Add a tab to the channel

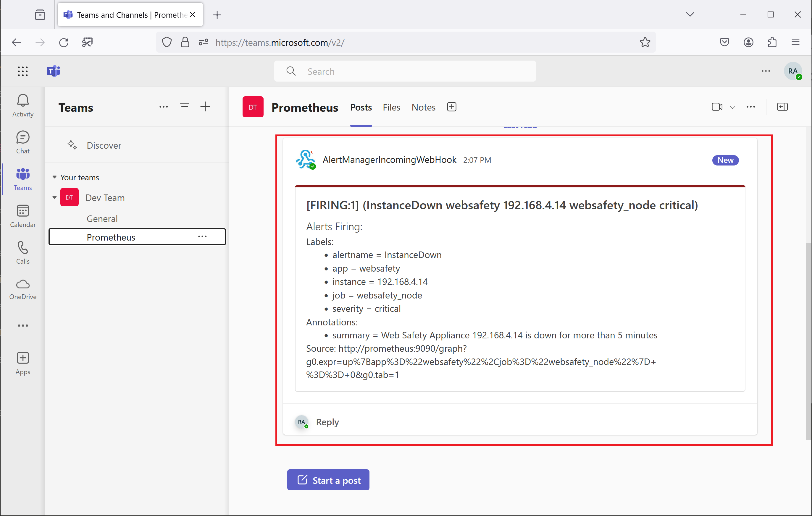pos(451,107)
